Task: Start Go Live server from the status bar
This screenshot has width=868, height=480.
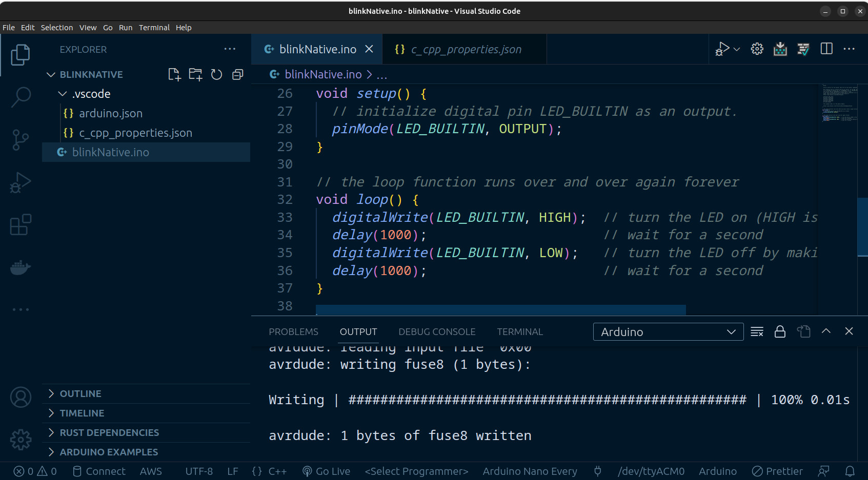Action: pos(326,471)
